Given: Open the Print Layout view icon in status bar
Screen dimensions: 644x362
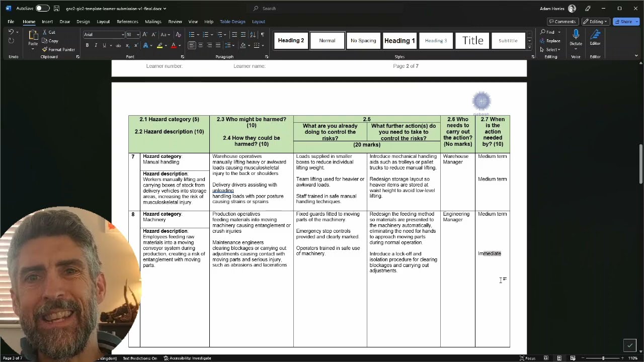Looking at the screenshot, I should tap(559, 358).
